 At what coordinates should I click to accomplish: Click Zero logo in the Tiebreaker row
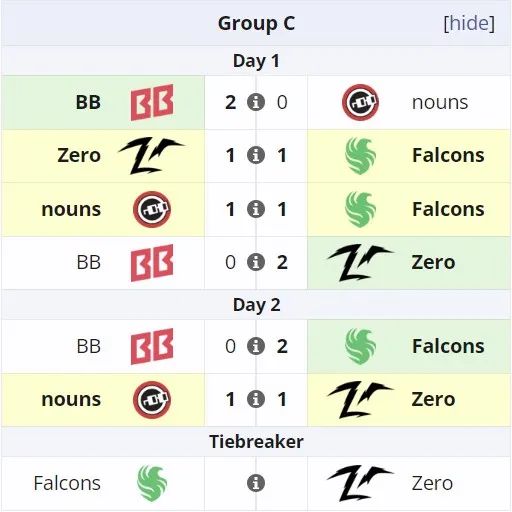360,483
